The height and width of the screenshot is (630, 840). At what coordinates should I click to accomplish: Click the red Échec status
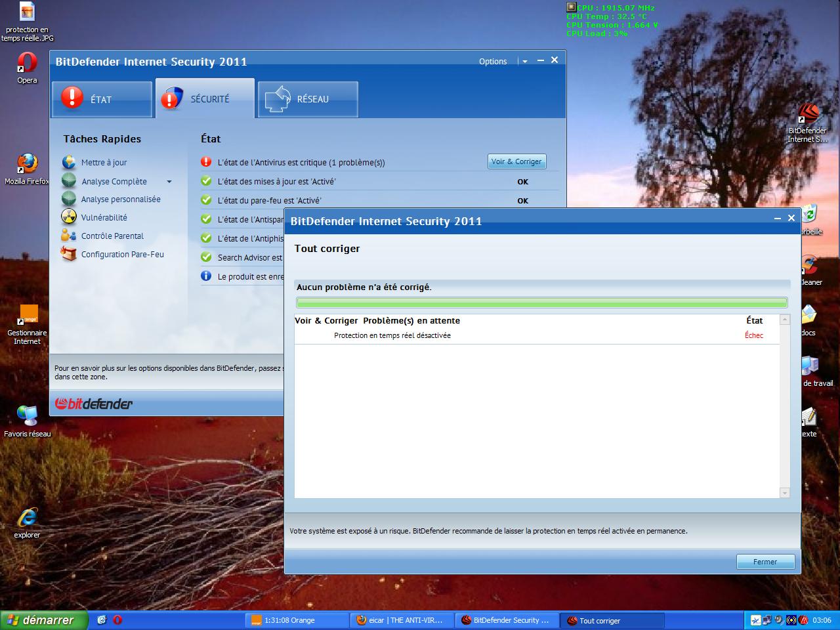coord(754,335)
